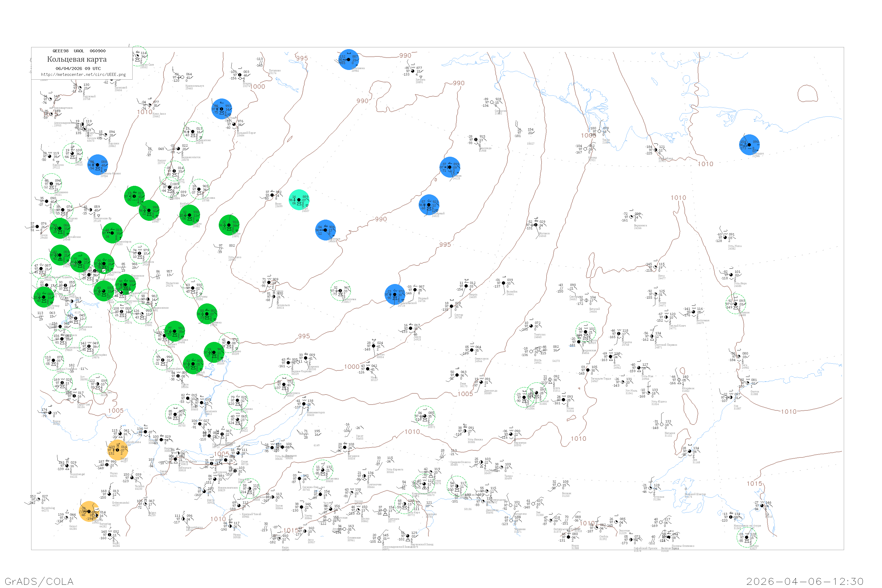Click the 1015 isobar label at right
The height and width of the screenshot is (588, 882).
tap(754, 484)
